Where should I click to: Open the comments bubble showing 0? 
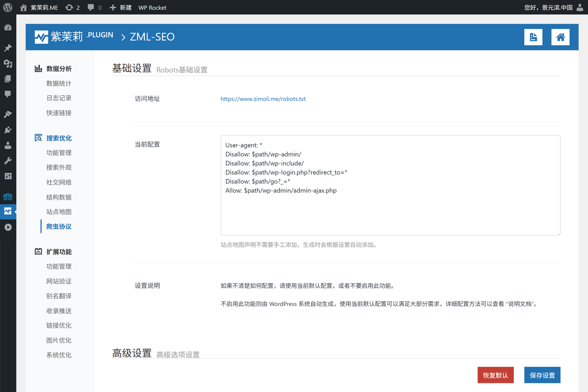click(95, 7)
